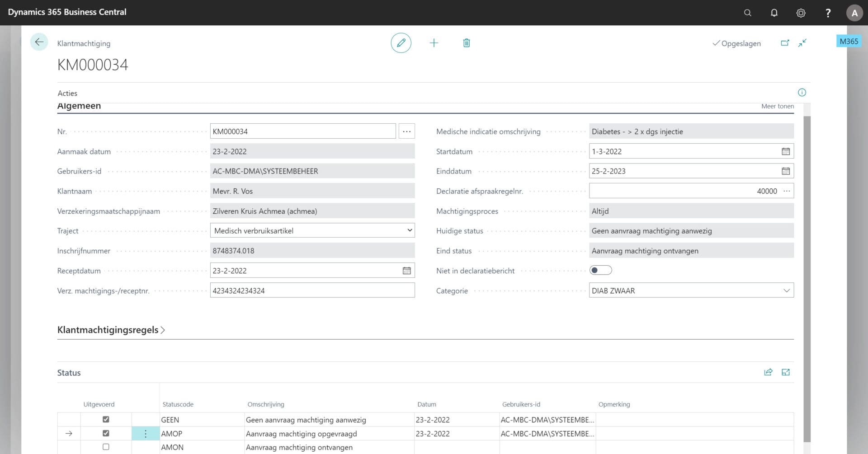Go back with the left arrow button
868x454 pixels.
pos(39,42)
